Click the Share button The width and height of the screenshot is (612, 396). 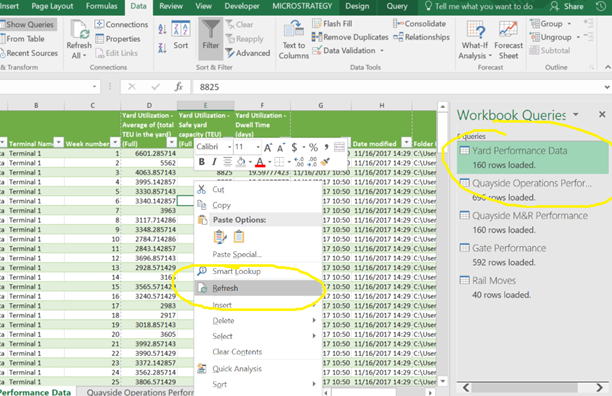click(x=567, y=6)
